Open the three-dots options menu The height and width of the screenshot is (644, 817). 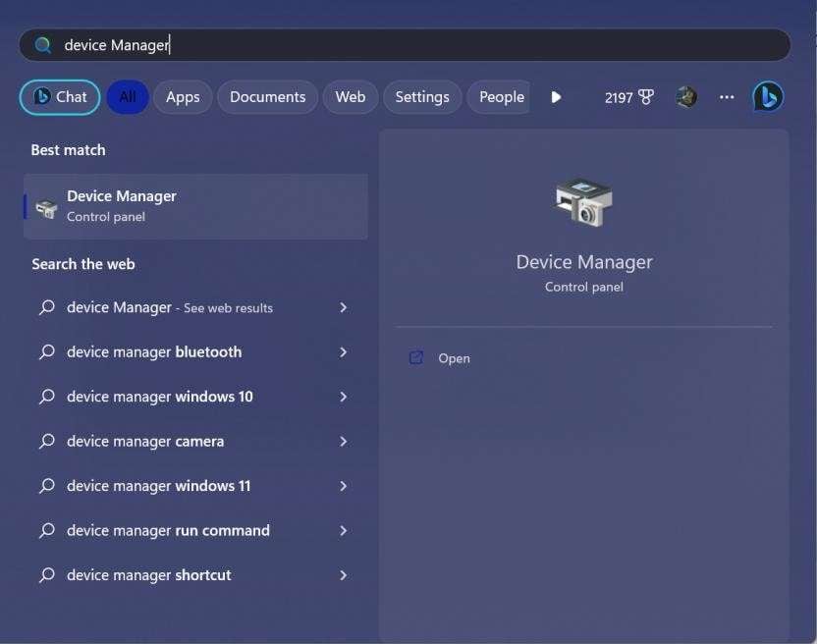click(x=727, y=97)
